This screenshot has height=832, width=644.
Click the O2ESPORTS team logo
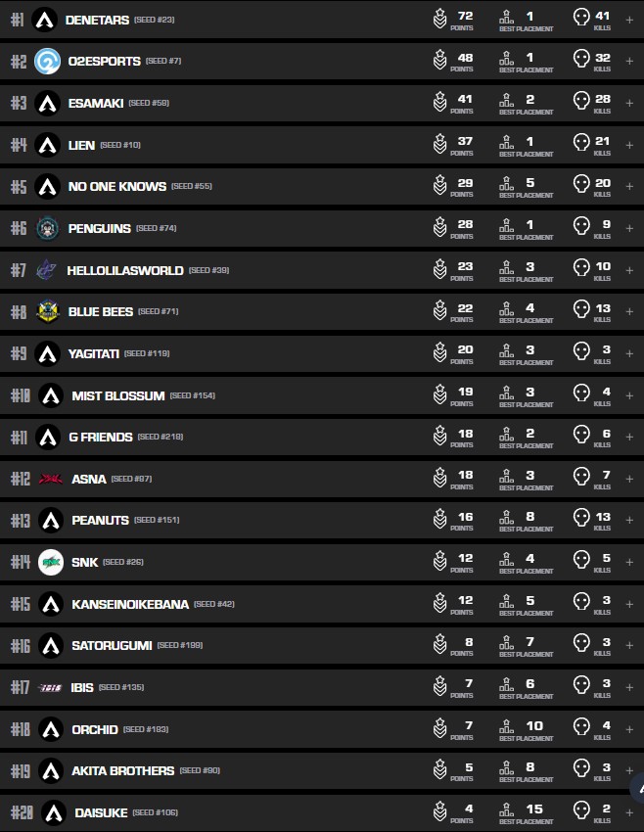pos(46,62)
